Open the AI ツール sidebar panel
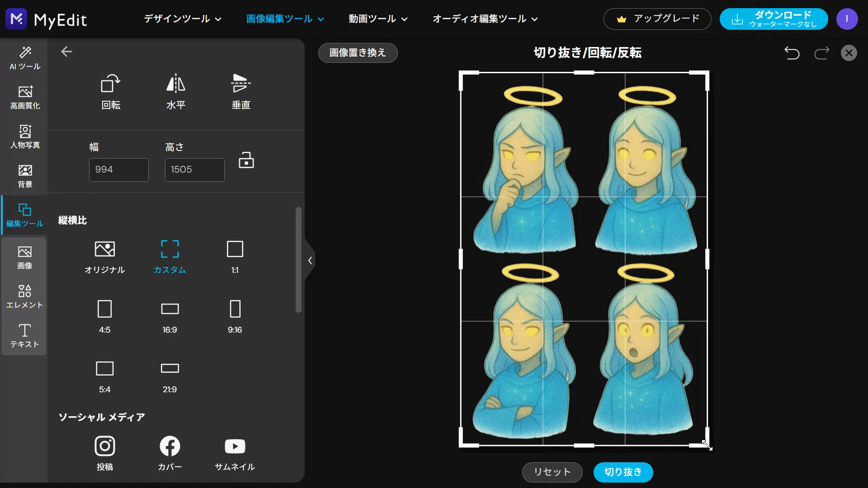The image size is (868, 488). [25, 58]
